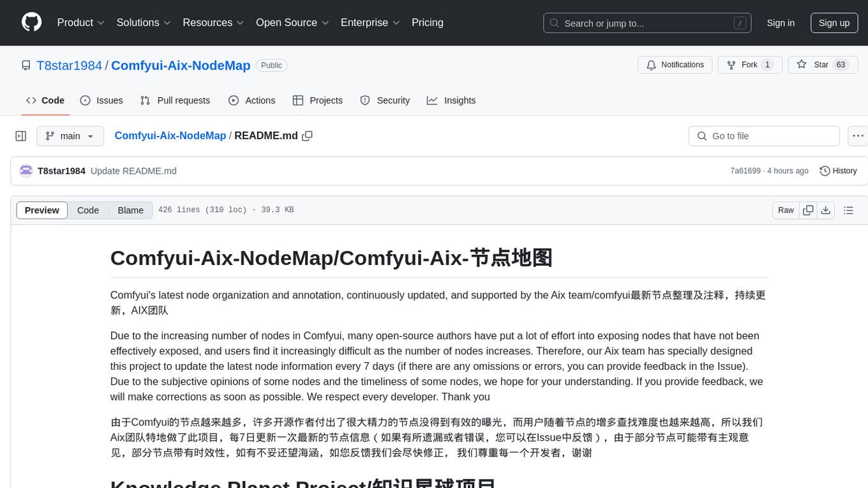Expand the Resources menu
This screenshot has height=488, width=868.
point(214,22)
